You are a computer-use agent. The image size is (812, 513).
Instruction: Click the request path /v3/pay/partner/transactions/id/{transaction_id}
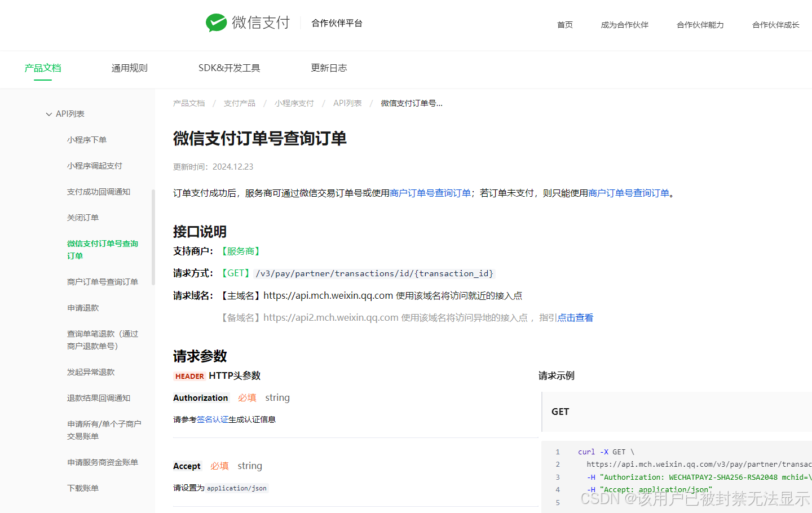pyautogui.click(x=375, y=273)
